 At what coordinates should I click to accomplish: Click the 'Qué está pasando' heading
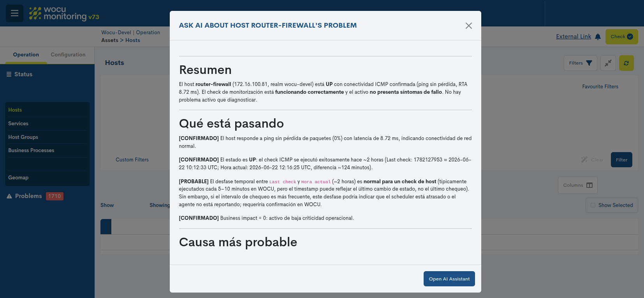click(x=231, y=124)
